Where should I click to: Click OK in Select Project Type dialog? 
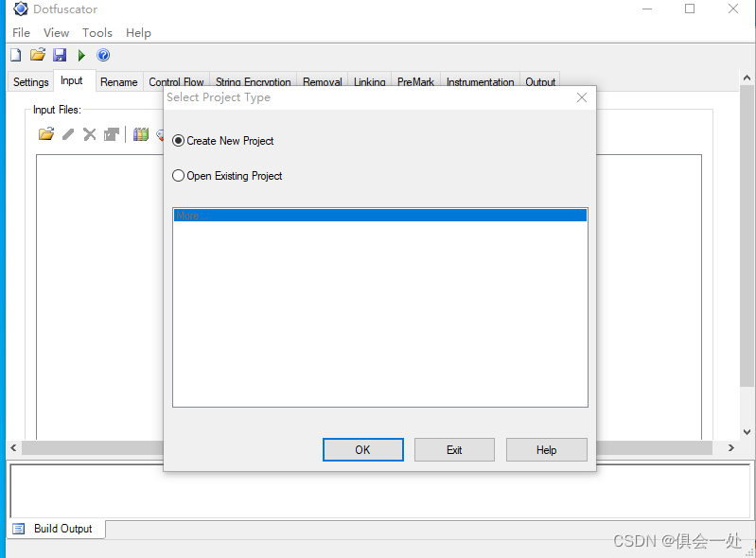(363, 449)
